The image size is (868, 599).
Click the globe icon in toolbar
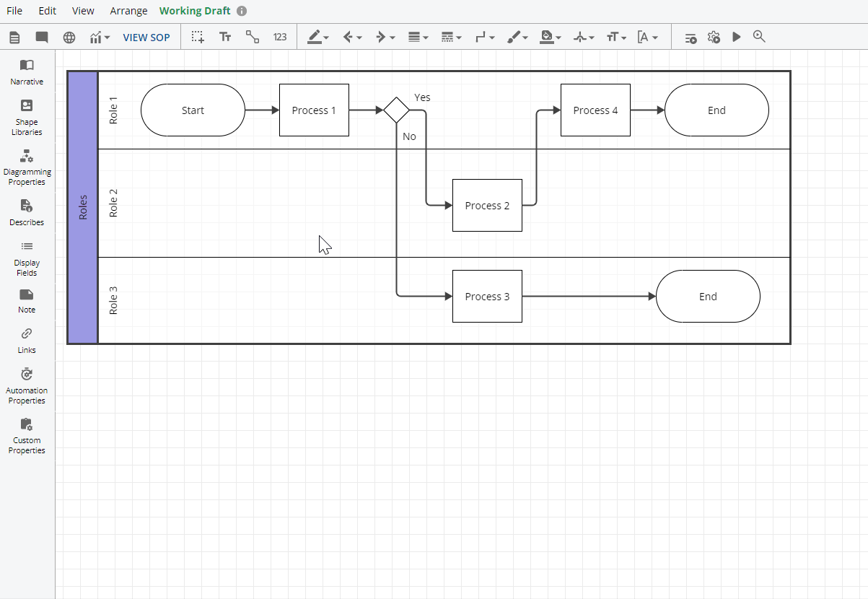[x=69, y=38]
